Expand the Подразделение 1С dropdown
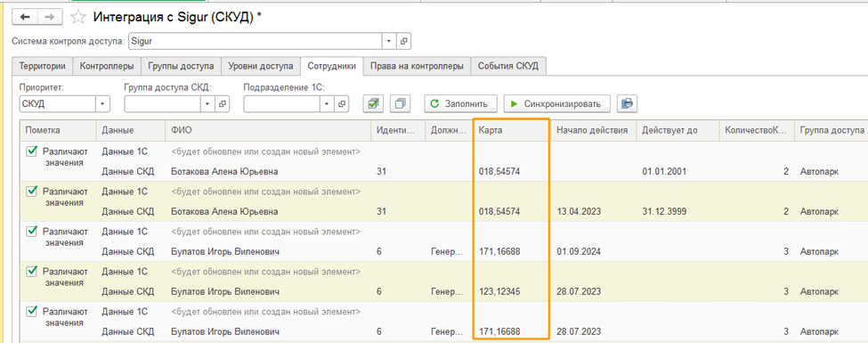868x343 pixels. coord(327,103)
